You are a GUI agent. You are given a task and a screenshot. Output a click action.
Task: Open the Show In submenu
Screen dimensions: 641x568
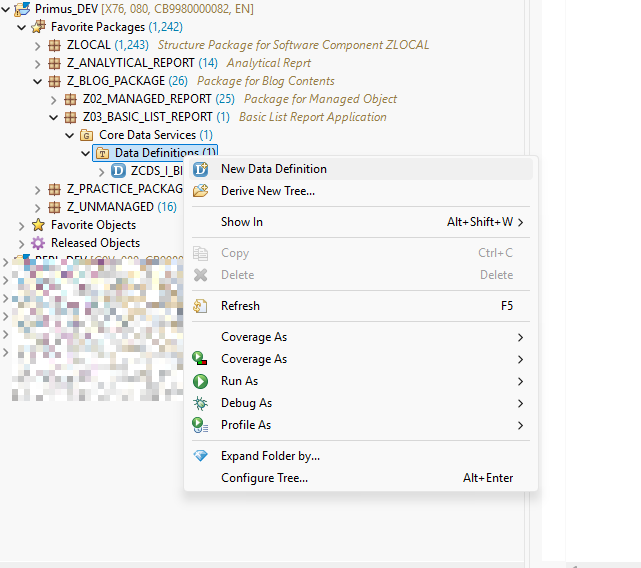click(361, 222)
